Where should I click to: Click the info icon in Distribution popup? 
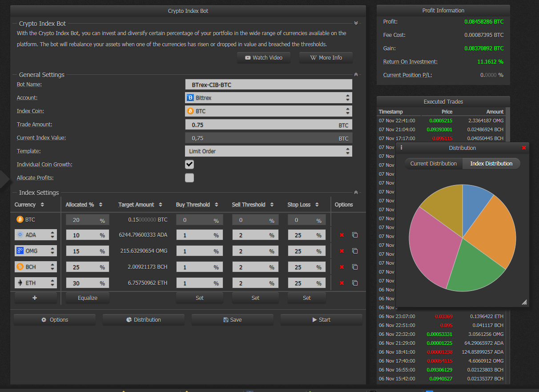point(401,148)
